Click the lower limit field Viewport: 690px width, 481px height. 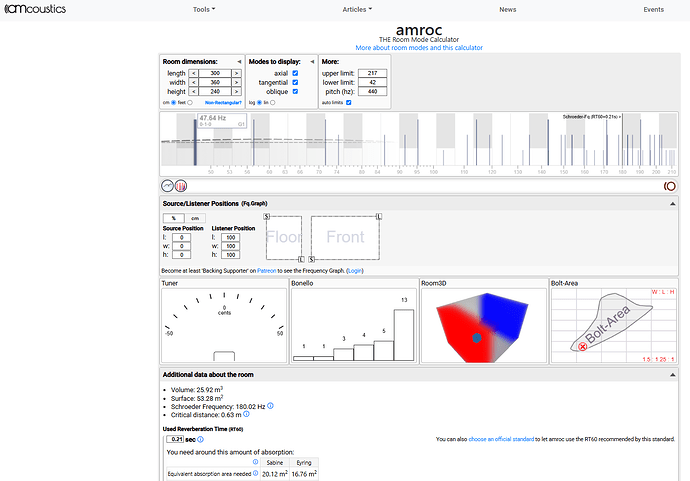pos(372,82)
